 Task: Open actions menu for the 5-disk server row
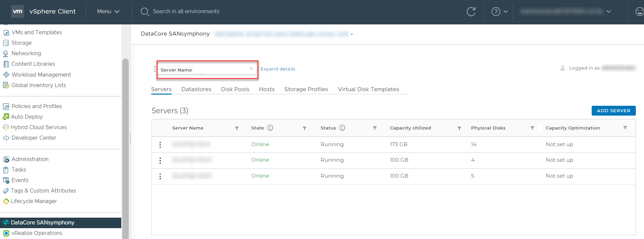coord(160,176)
